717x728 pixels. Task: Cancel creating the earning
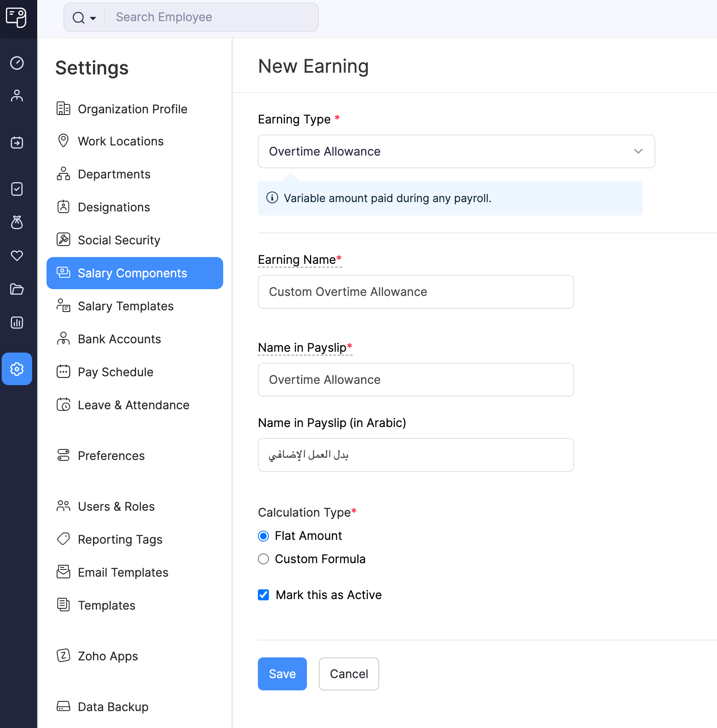coord(348,674)
